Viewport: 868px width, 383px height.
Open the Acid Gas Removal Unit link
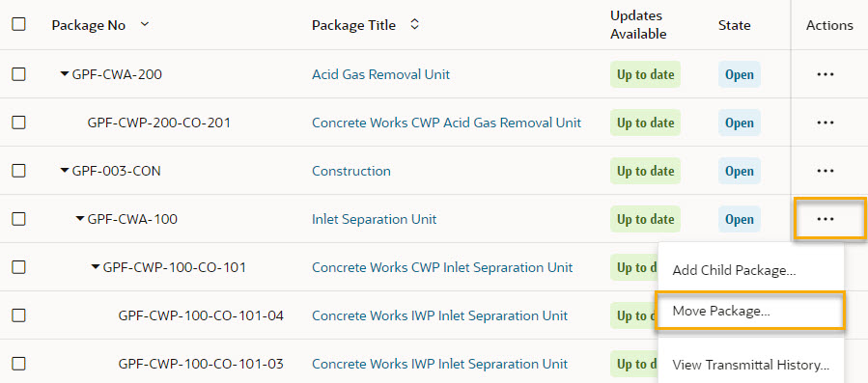pos(380,74)
